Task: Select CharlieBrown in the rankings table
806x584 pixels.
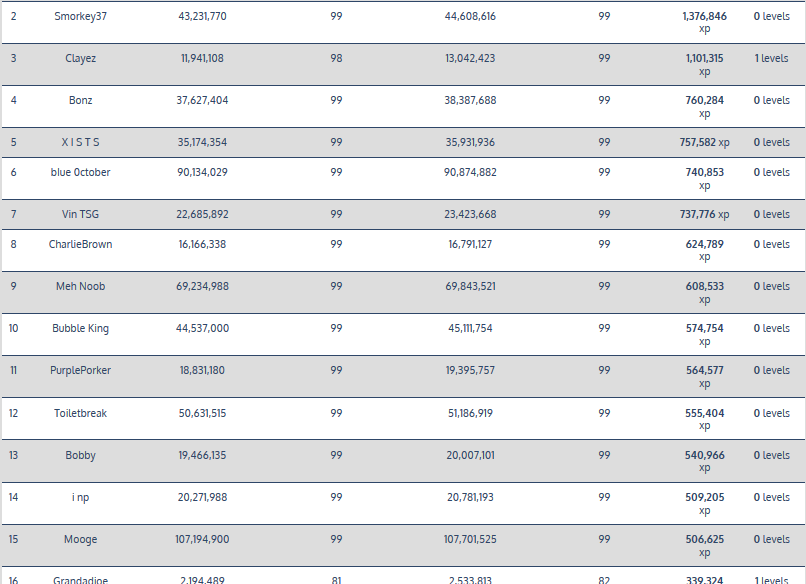Action: point(80,244)
